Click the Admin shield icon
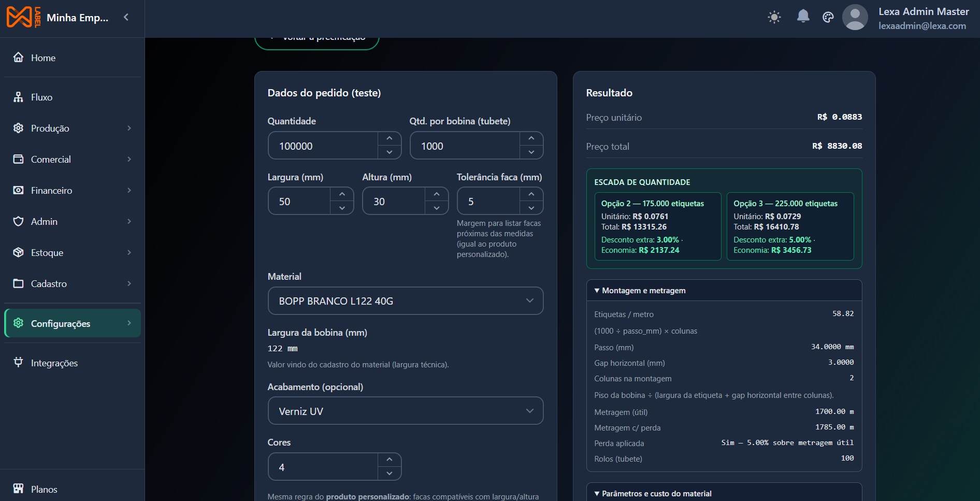Viewport: 980px width, 501px height. (18, 221)
